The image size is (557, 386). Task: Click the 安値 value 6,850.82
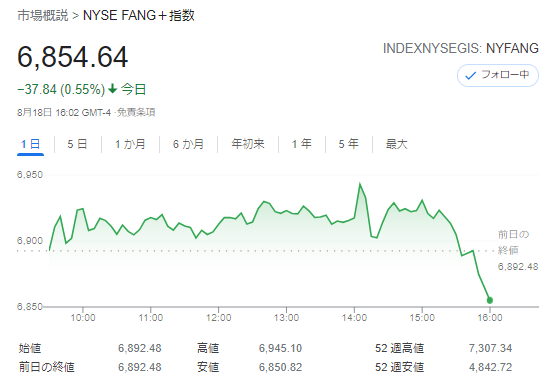tap(280, 367)
